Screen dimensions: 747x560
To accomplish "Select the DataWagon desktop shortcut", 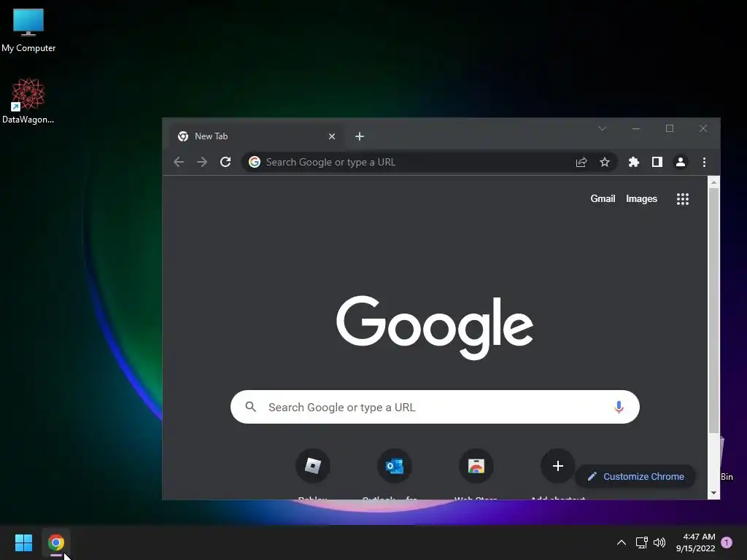I will (28, 101).
